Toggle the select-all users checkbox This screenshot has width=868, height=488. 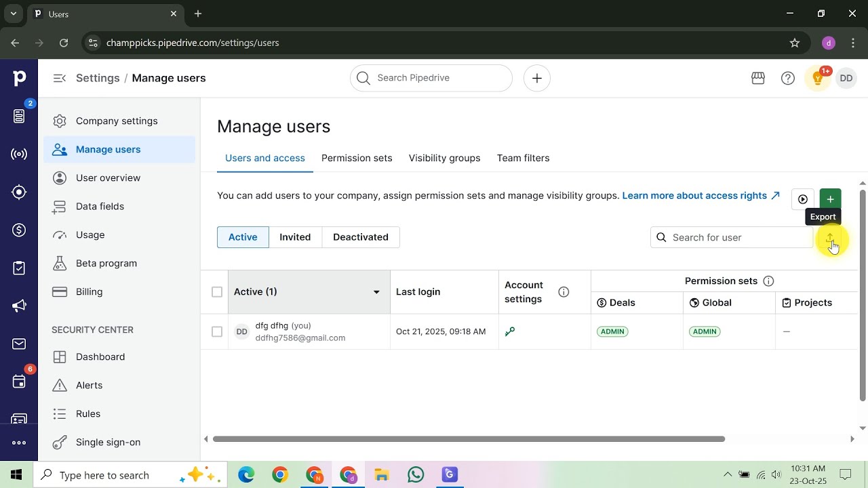pos(217,292)
